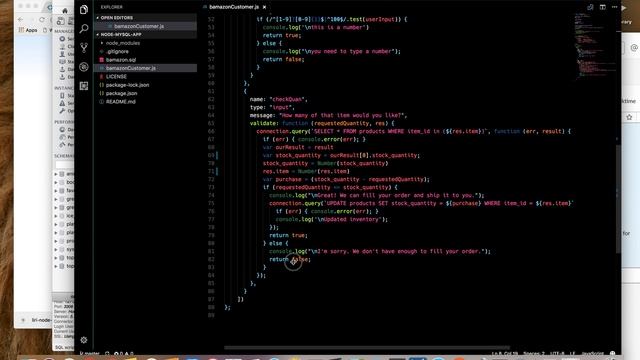This screenshot has height=360, width=640.
Task: Expand the first schema in Workbench tree
Action: pyautogui.click(x=56, y=174)
